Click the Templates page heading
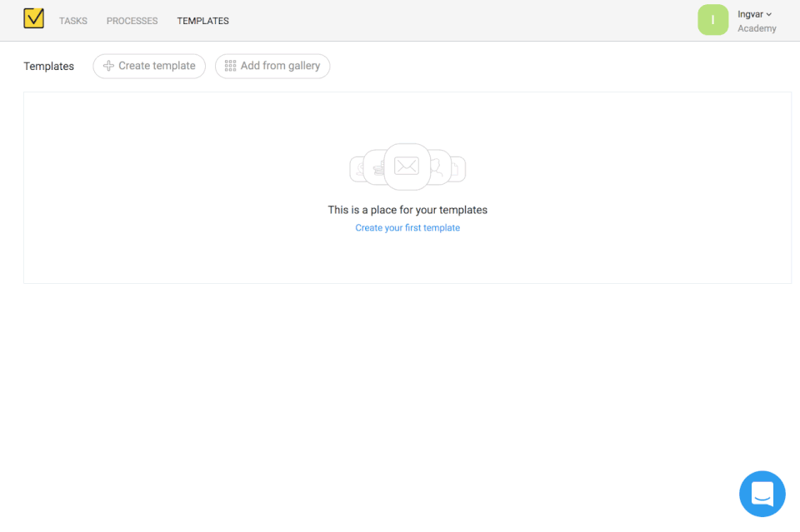 tap(48, 67)
